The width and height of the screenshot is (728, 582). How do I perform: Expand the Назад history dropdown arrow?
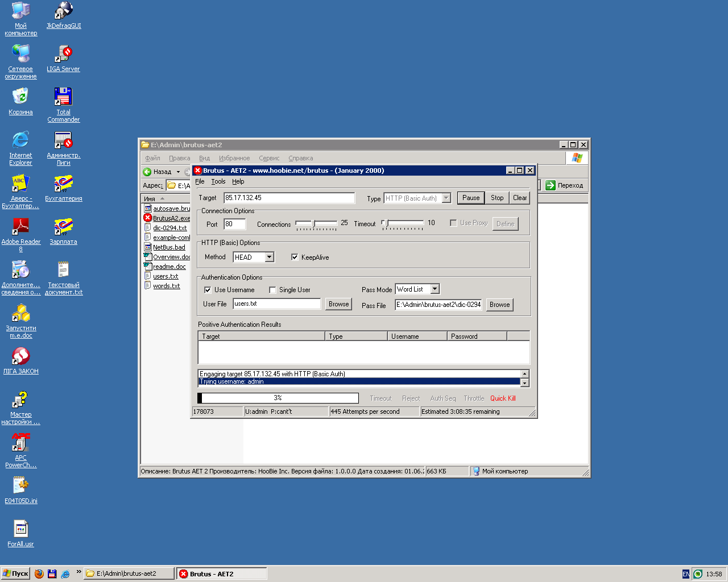[178, 172]
